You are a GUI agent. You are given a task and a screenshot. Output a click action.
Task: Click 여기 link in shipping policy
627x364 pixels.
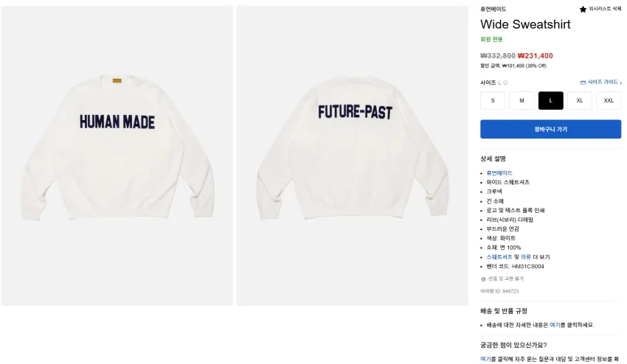555,325
